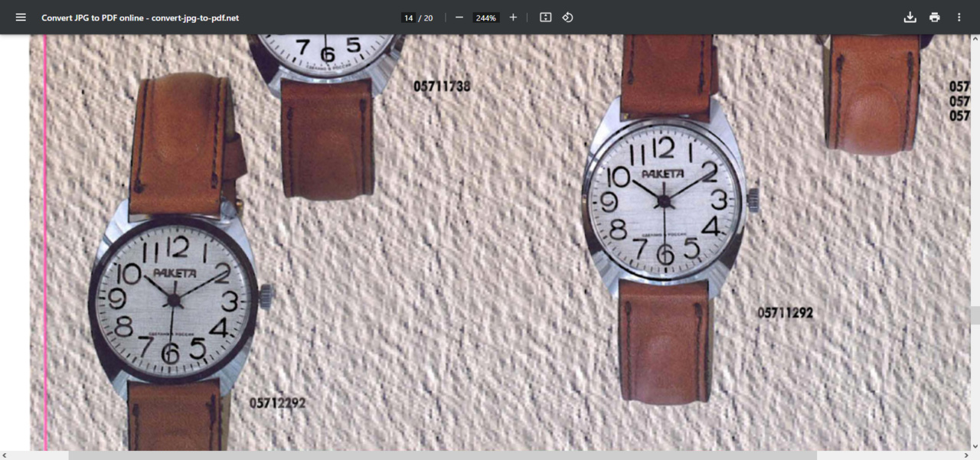Screen dimensions: 980x460
Task: Download the PDF file
Action: 910,18
